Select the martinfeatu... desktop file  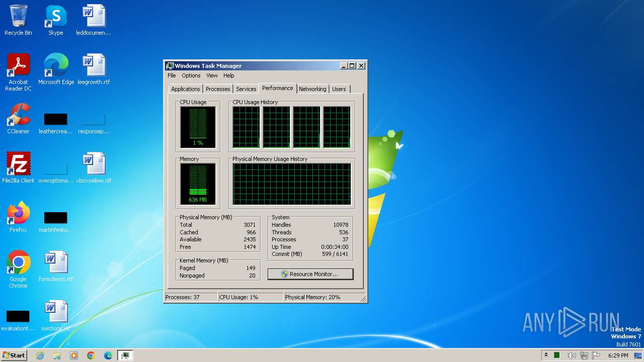pos(56,221)
